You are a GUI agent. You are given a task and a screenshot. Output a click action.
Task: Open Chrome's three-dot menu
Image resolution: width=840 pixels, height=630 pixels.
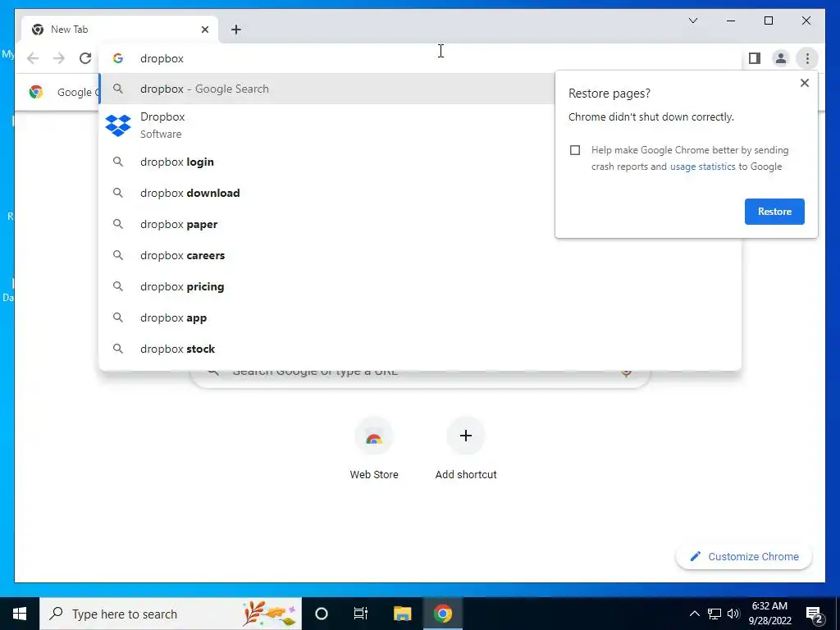(807, 58)
